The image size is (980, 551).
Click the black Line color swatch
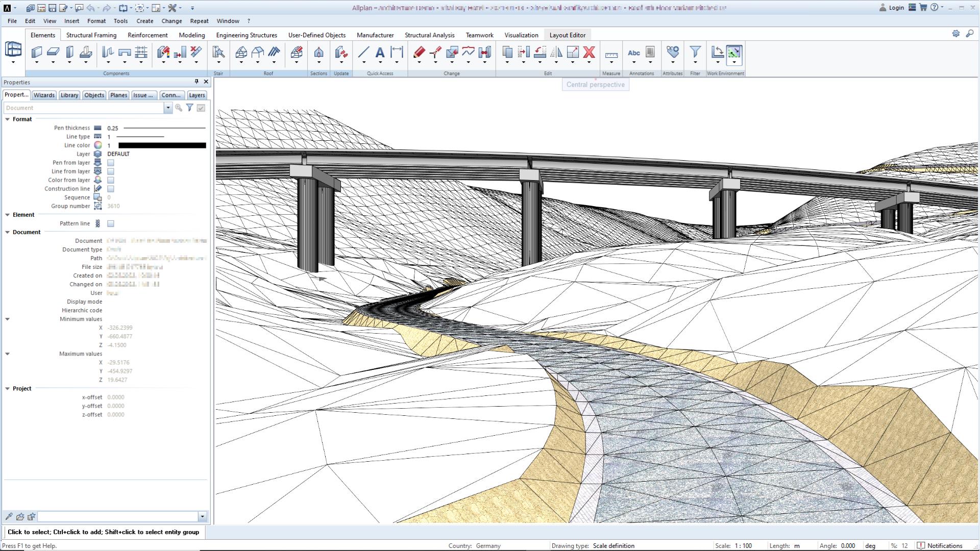pos(162,145)
